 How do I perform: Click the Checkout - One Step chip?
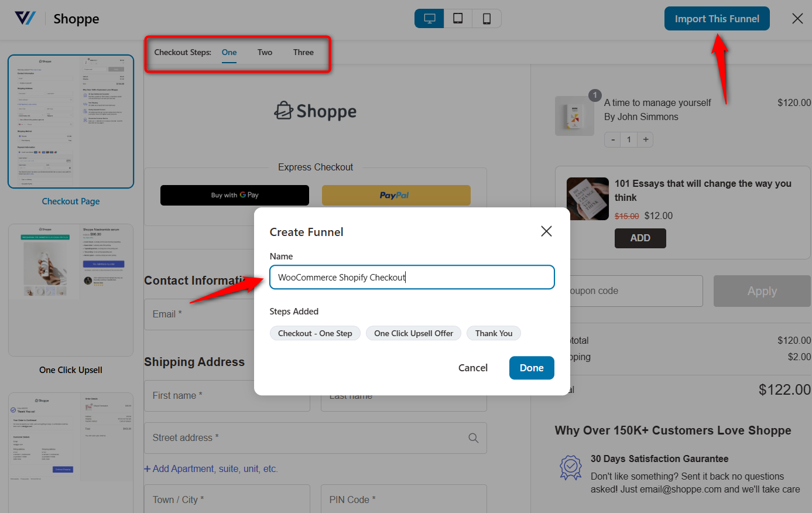coord(315,333)
